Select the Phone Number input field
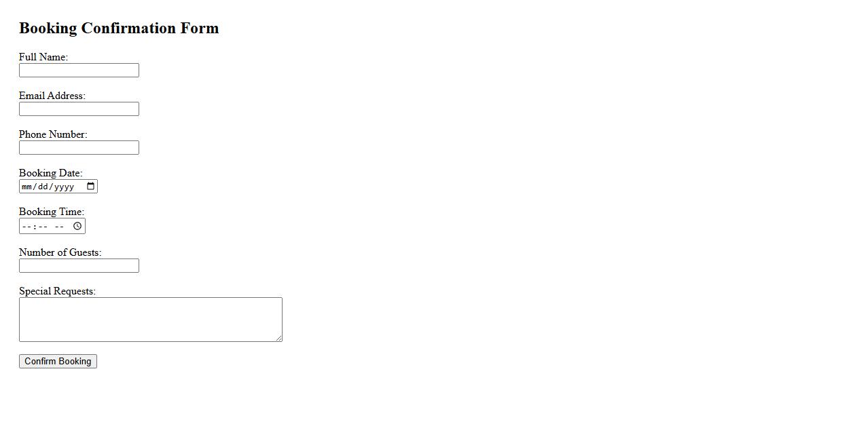 tap(79, 148)
